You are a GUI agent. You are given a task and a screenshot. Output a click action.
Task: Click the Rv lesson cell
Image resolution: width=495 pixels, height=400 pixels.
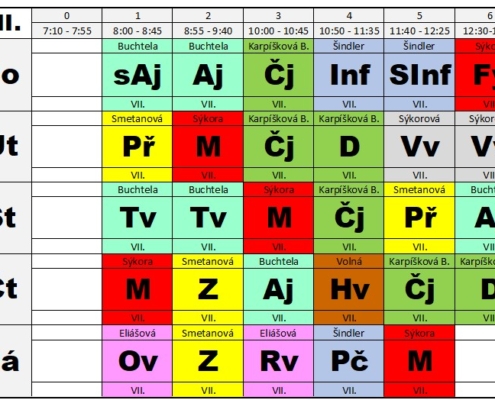(x=278, y=361)
